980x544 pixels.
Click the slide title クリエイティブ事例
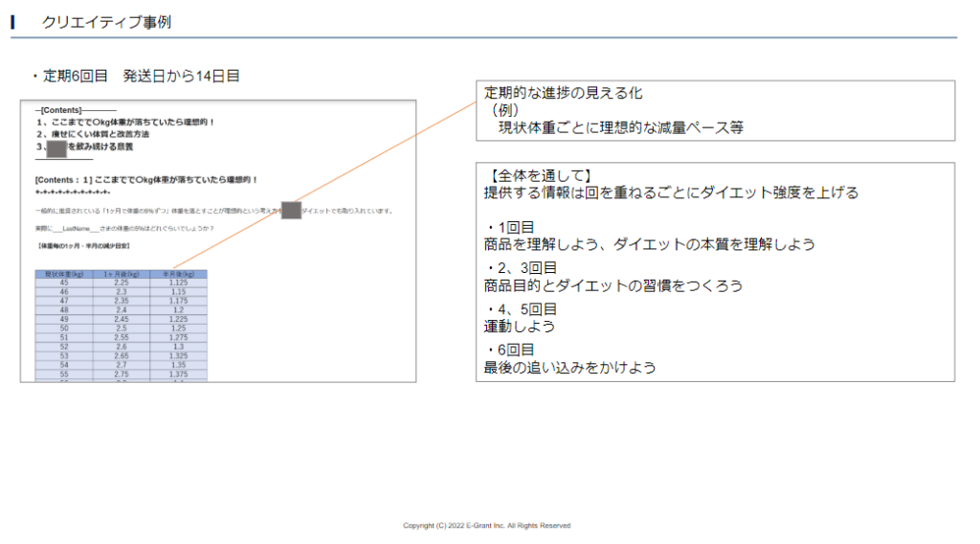point(106,22)
